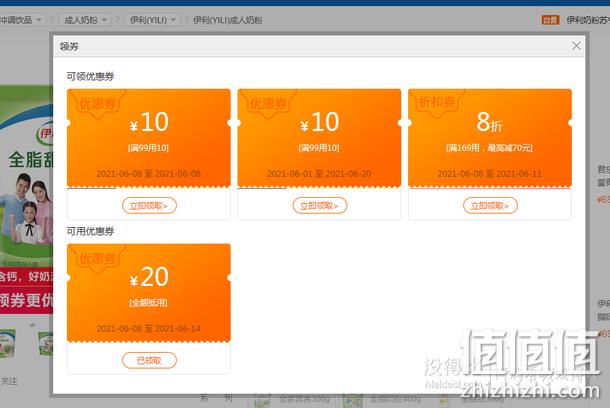Image resolution: width=610 pixels, height=408 pixels.
Task: Claim the 8折 discount coupon
Action: [490, 205]
